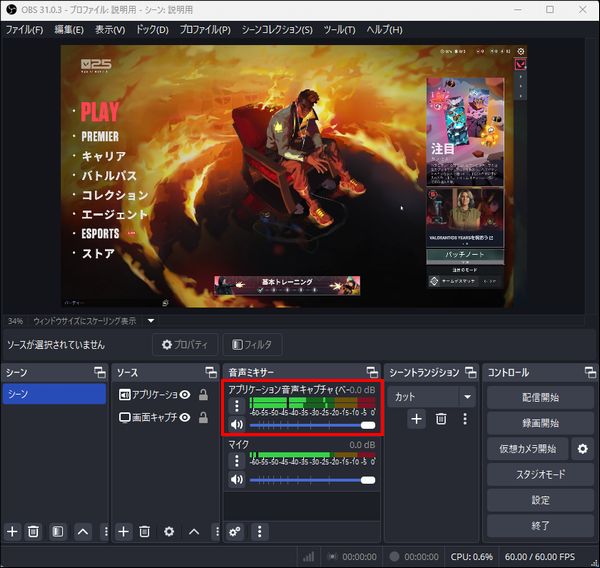
Task: Enable スタジオモード
Action: click(540, 475)
